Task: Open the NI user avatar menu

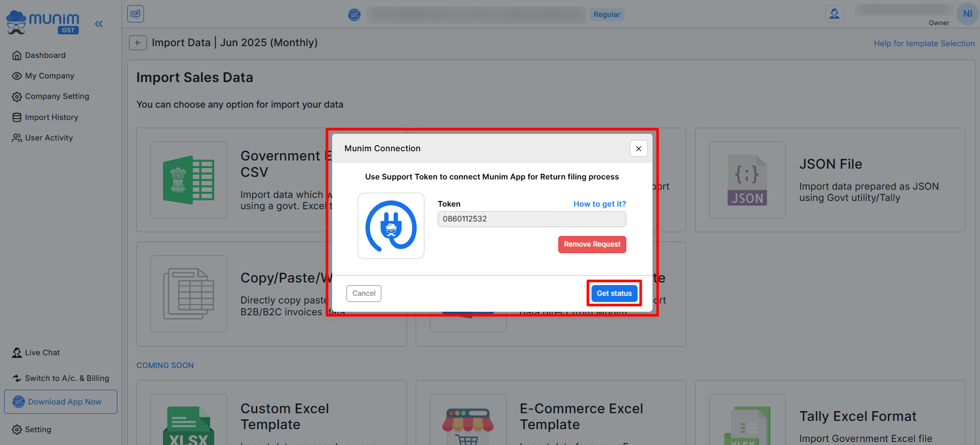Action: [x=967, y=14]
